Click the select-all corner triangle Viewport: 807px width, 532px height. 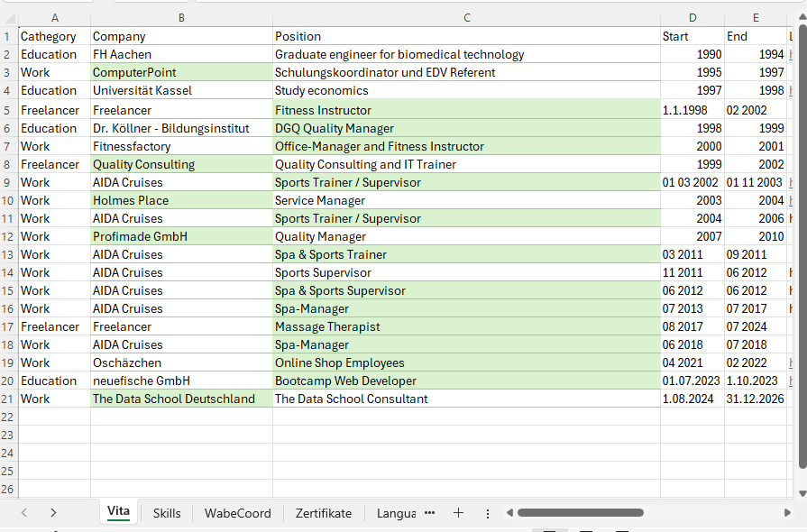click(10, 18)
